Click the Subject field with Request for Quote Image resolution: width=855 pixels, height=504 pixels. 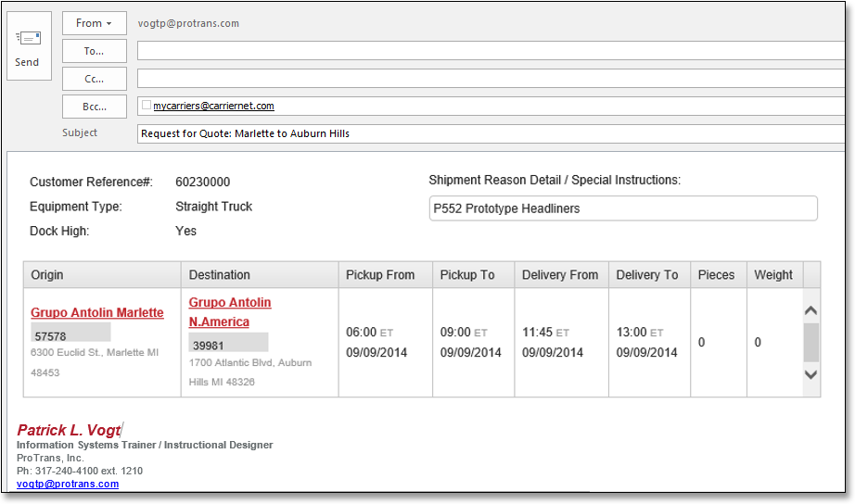coord(491,133)
